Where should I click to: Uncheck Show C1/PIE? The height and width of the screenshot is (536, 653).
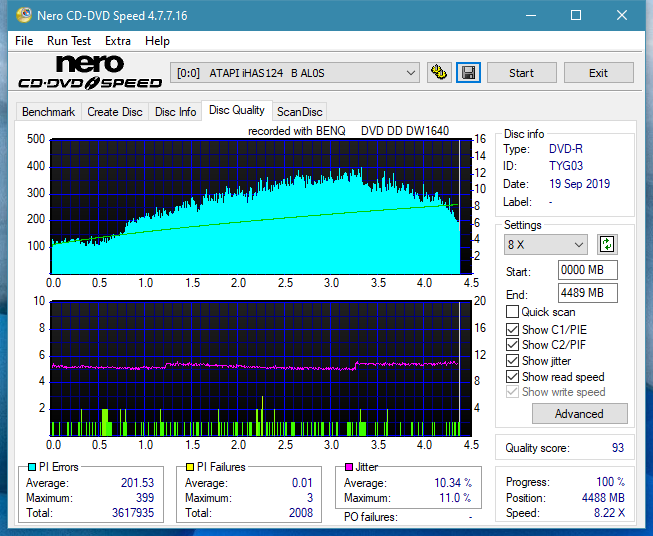point(512,329)
